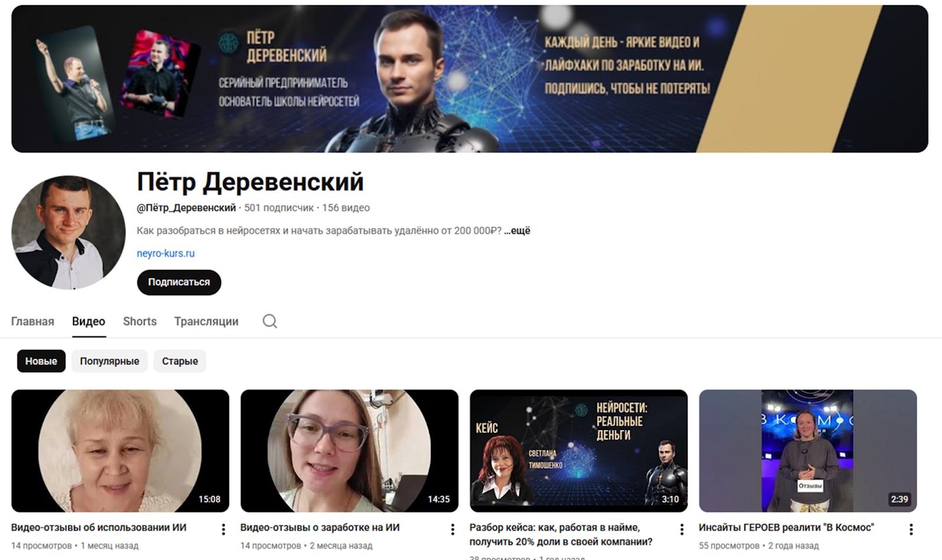Open the Трансляции tab
The width and height of the screenshot is (942, 560).
(206, 321)
